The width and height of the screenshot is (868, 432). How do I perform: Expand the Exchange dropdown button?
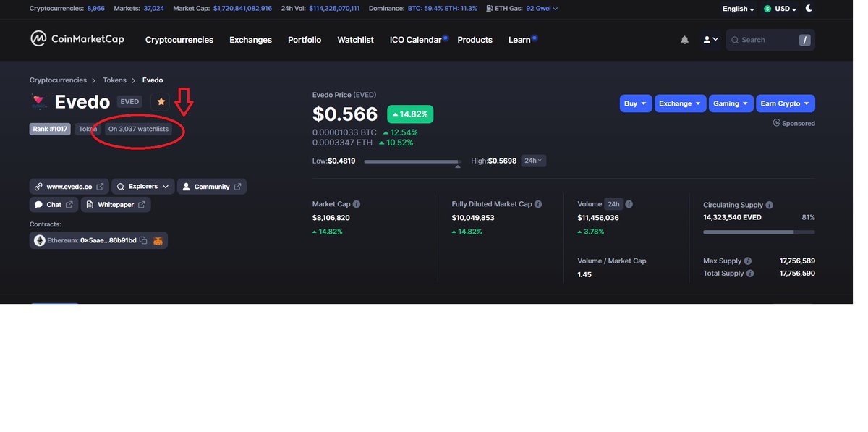[681, 103]
